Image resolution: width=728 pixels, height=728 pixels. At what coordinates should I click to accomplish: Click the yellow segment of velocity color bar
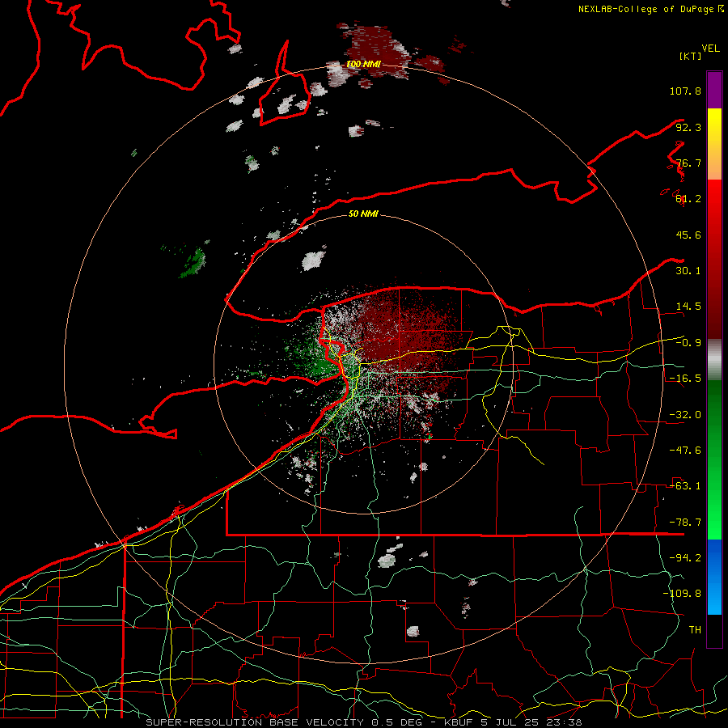point(714,144)
